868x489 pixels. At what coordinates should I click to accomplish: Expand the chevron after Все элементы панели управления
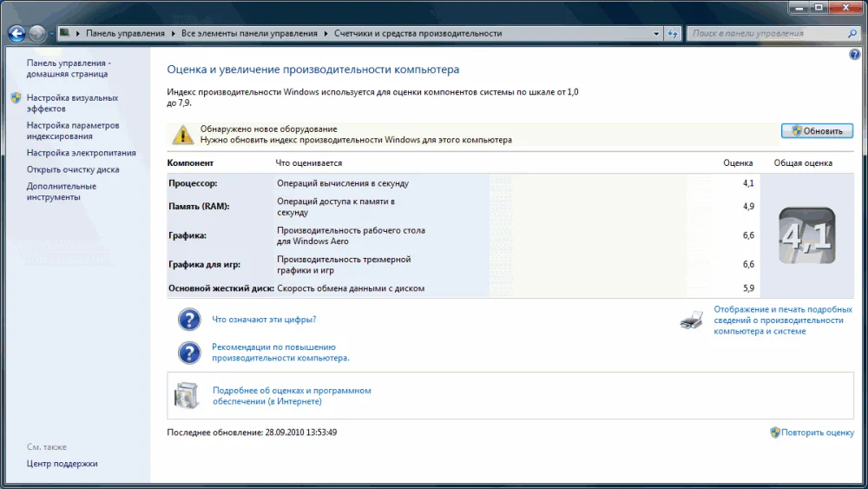[326, 34]
